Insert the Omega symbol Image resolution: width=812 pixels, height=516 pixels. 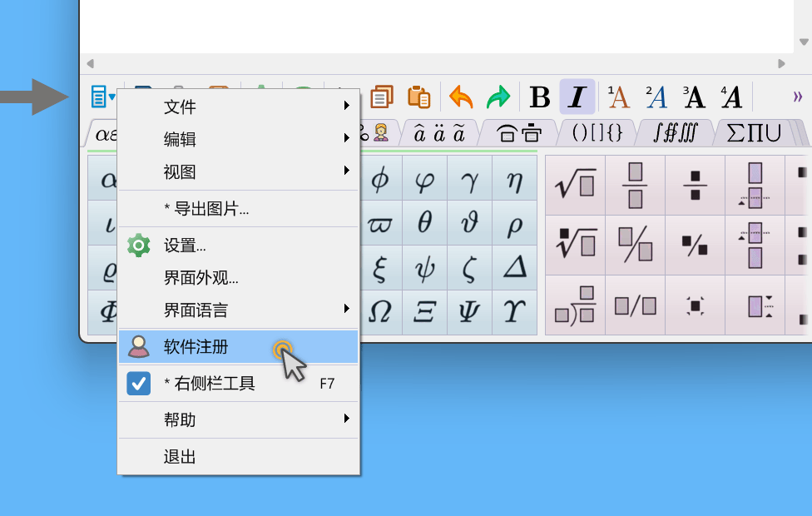point(379,312)
